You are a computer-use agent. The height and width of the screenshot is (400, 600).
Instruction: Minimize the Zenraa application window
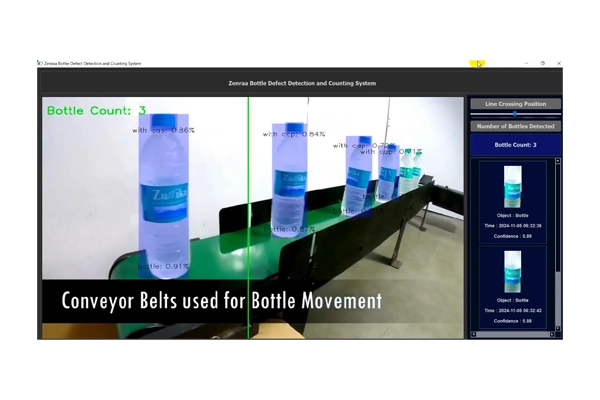[x=527, y=63]
